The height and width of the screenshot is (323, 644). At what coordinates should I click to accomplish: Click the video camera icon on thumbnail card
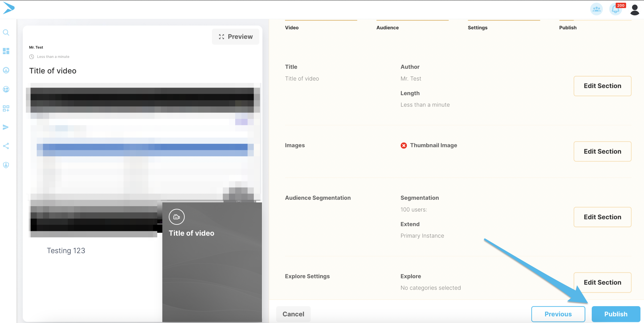point(177,217)
